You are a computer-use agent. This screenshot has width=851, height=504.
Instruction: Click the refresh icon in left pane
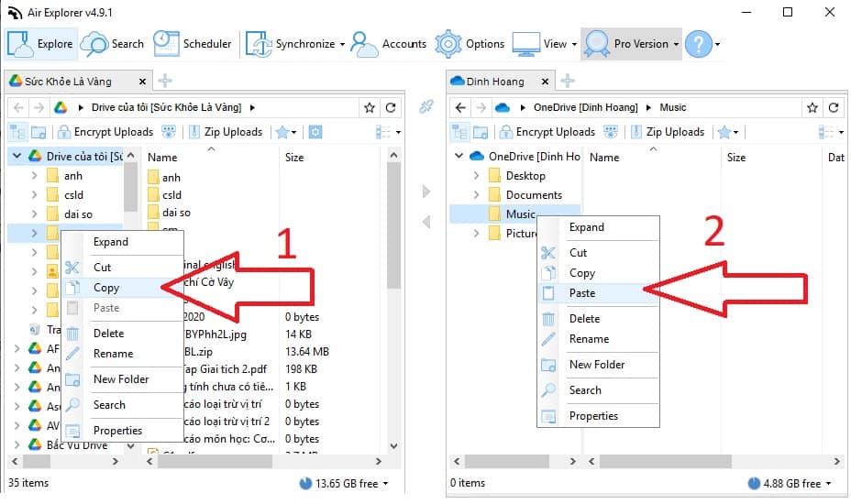(392, 107)
